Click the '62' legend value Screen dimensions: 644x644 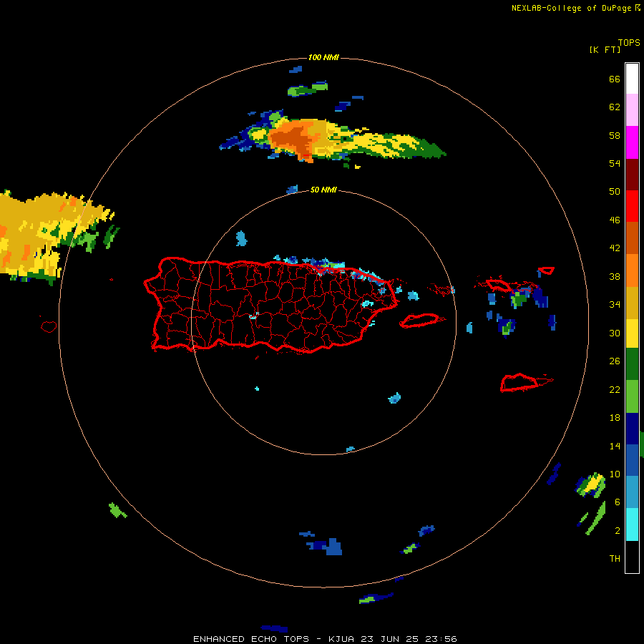coord(615,107)
